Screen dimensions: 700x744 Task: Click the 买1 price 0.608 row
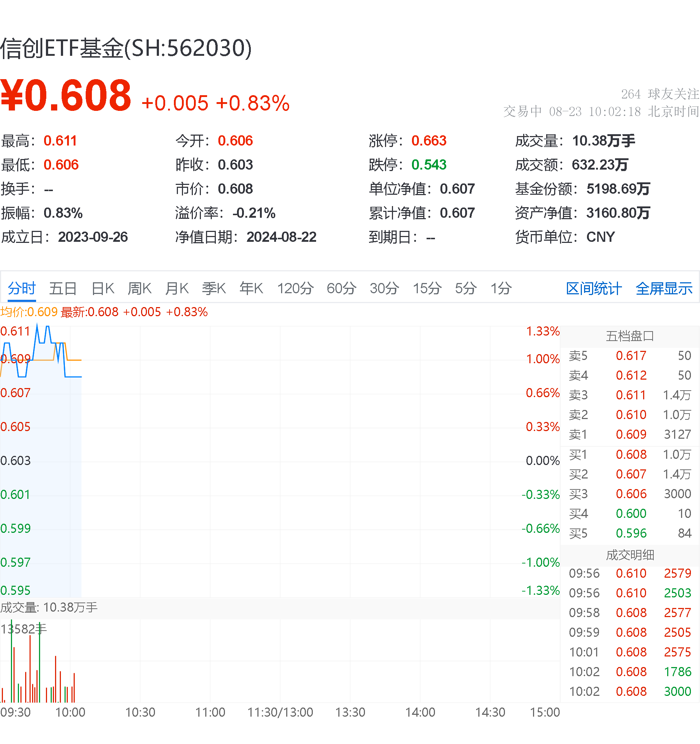pos(630,454)
